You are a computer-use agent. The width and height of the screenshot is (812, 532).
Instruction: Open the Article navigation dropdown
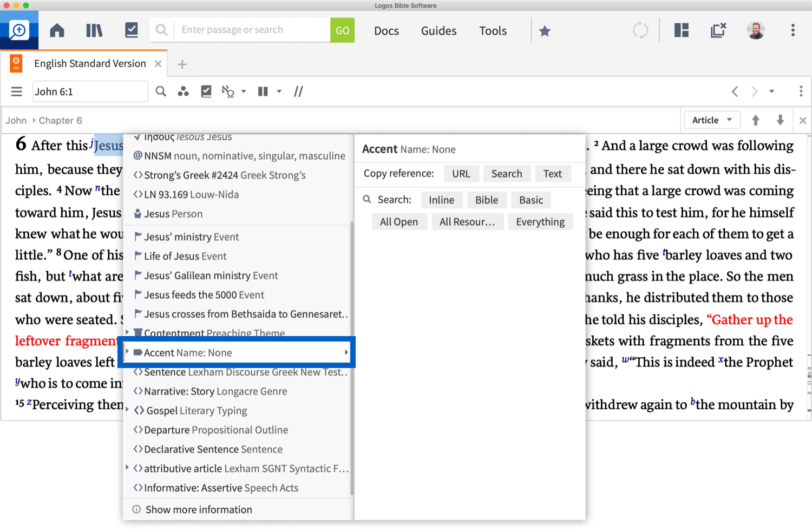[x=711, y=120]
